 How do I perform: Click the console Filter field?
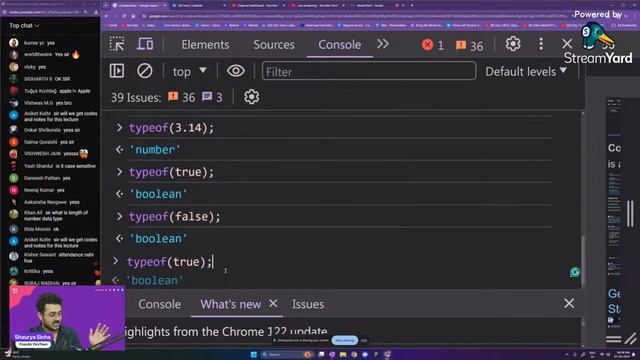pos(369,71)
